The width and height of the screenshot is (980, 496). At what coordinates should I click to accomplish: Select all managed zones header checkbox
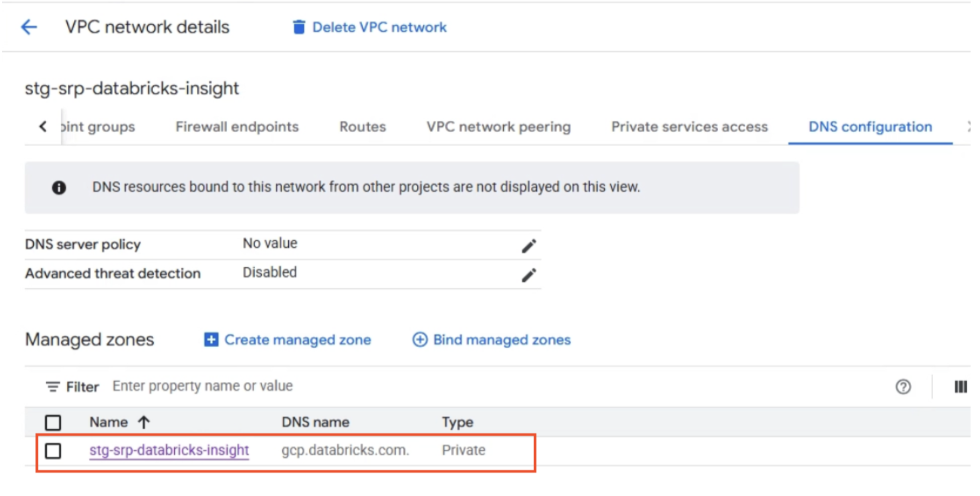tap(53, 423)
